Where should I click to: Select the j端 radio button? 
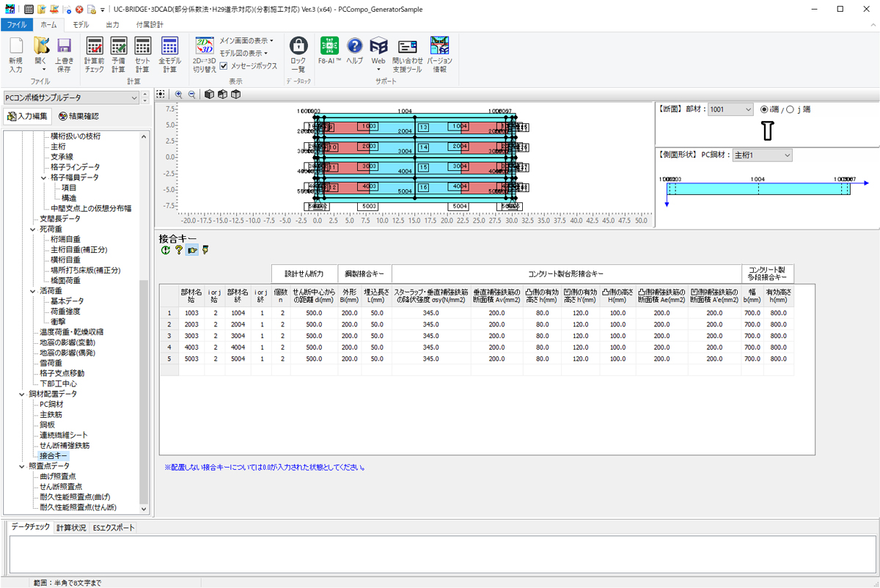[x=790, y=109]
